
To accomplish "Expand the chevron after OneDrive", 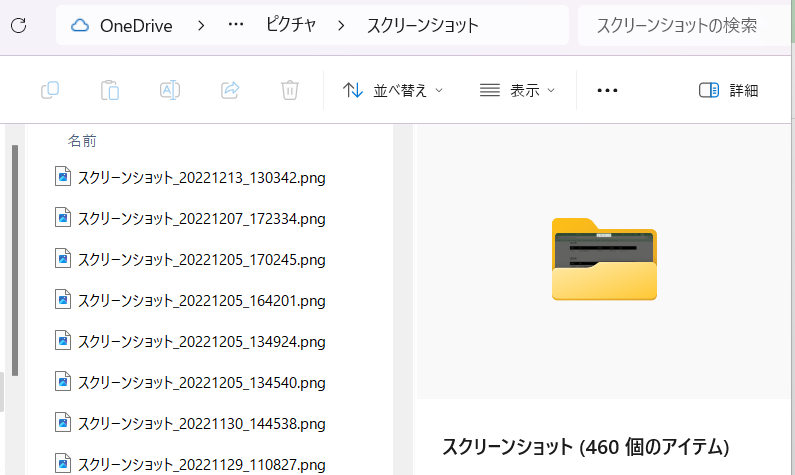I will click(x=201, y=25).
